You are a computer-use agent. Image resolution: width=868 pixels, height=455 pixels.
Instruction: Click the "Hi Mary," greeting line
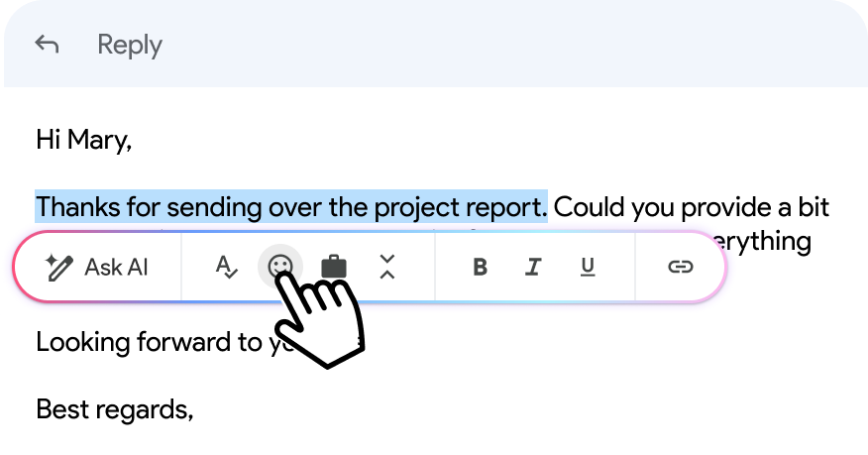83,140
